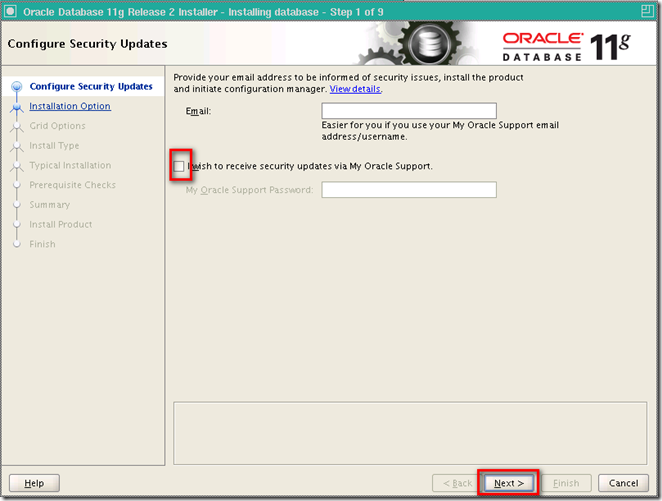
Task: Click the Finish step in sidebar
Action: (42, 244)
